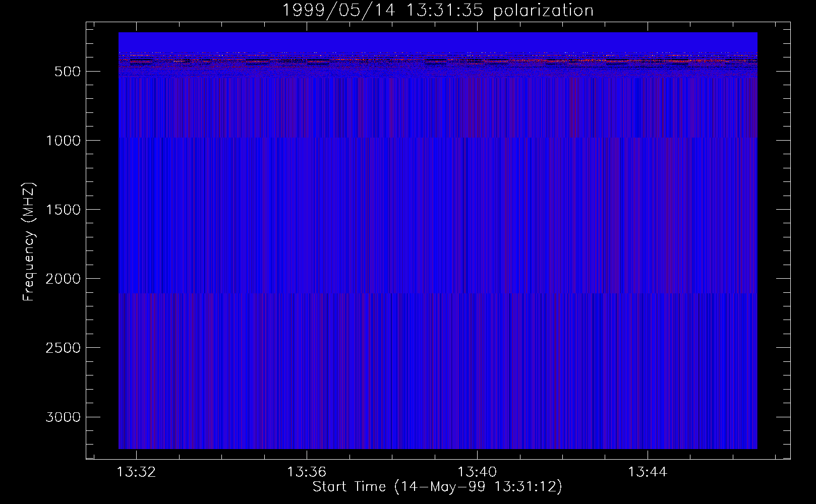This screenshot has height=504, width=816.
Task: Click the 13:36 time tick label
Action: (307, 472)
